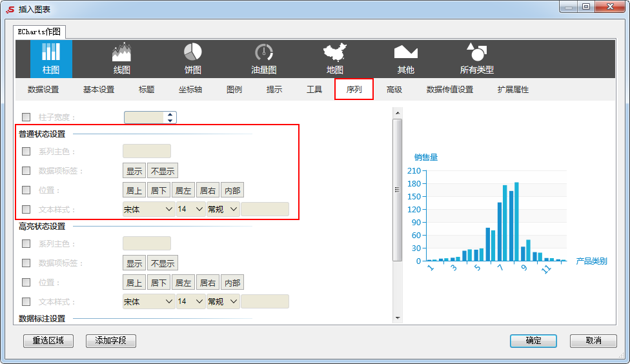630x364 pixels.
Task: Switch to the 工具 tab
Action: [x=314, y=89]
